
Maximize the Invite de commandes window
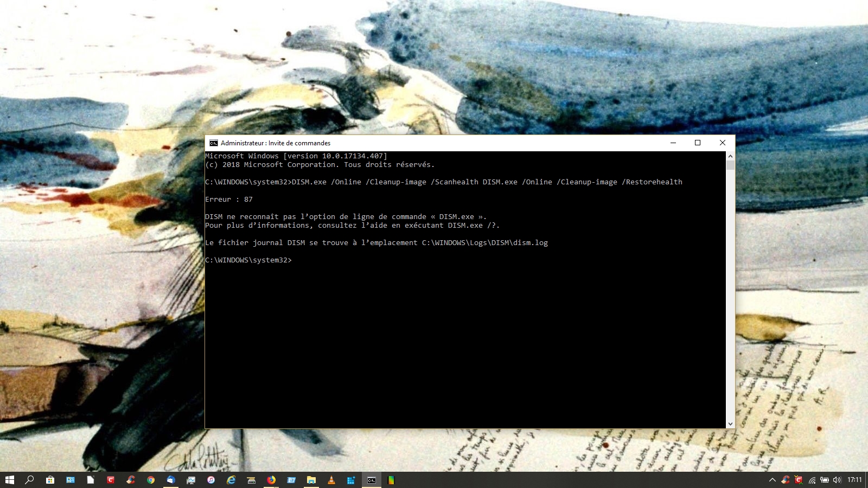pos(698,143)
